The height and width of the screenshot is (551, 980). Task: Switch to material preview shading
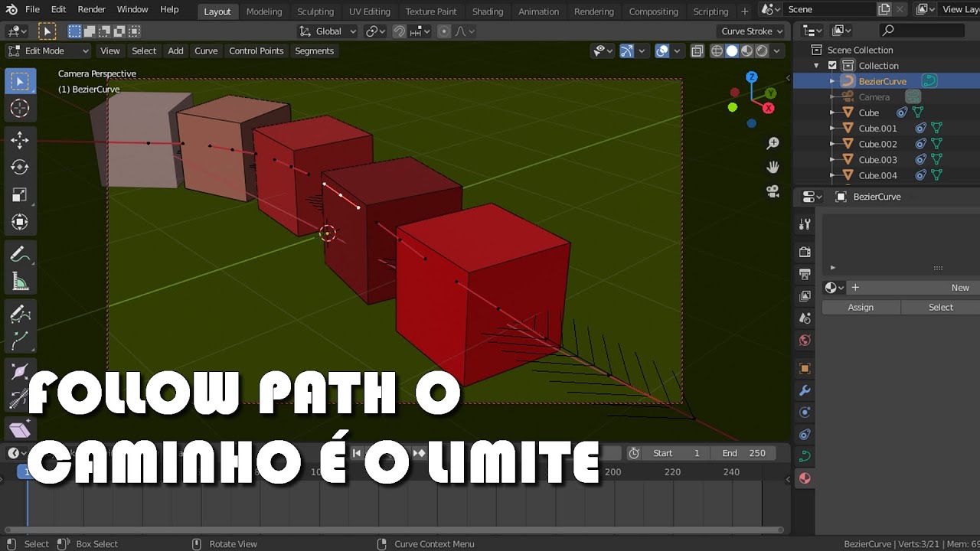click(746, 51)
